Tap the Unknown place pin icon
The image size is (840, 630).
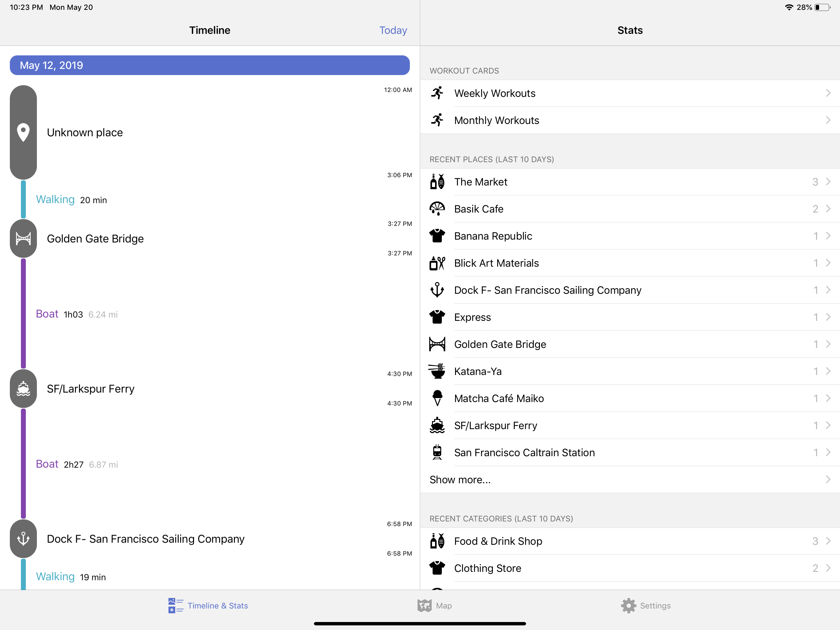point(23,132)
